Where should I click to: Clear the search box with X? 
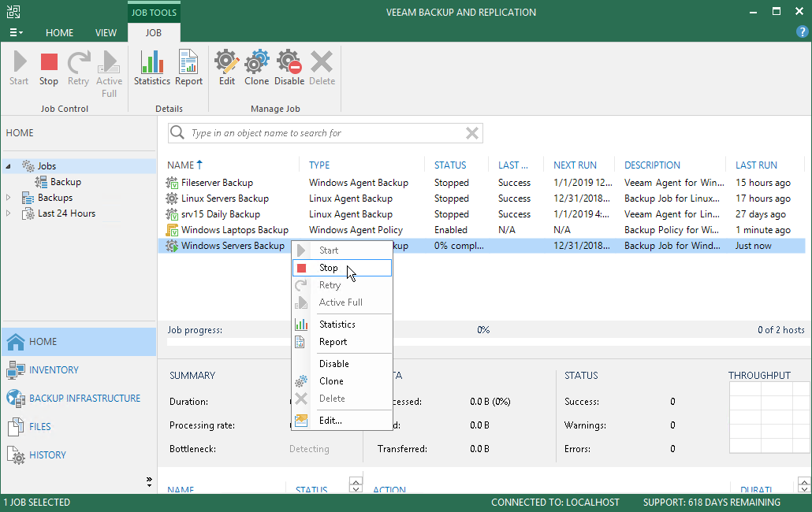(471, 133)
